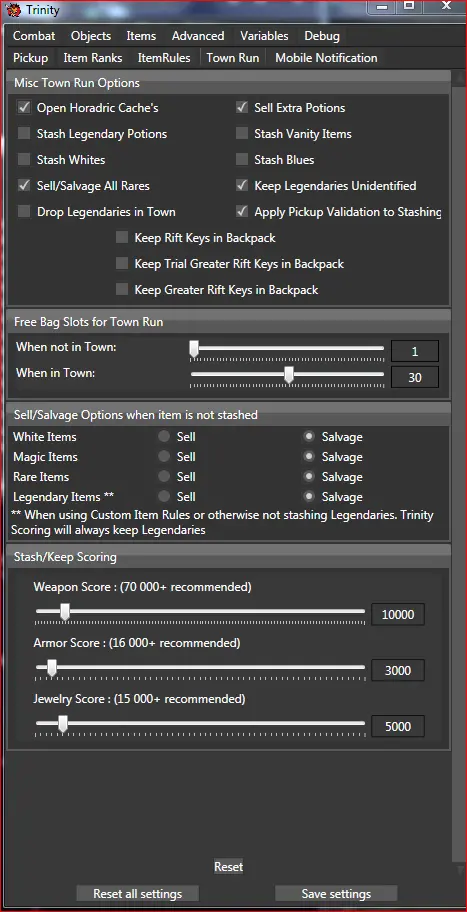The image size is (467, 912).
Task: Enable Stash Whites checkbox
Action: click(24, 159)
